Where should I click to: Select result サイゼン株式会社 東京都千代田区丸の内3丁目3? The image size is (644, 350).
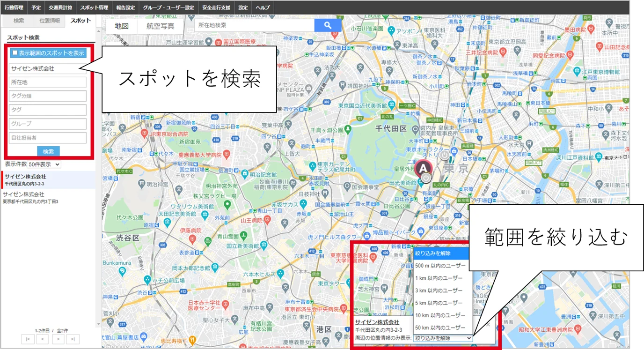pos(49,197)
